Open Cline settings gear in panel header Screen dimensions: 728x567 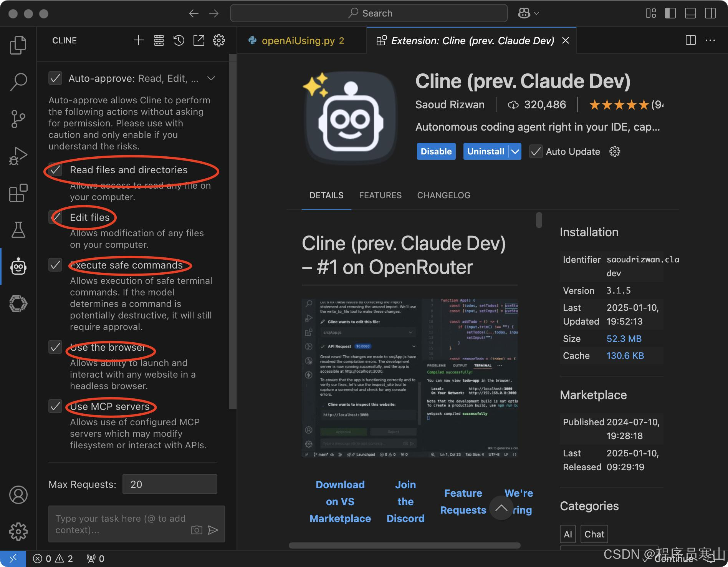coord(218,40)
